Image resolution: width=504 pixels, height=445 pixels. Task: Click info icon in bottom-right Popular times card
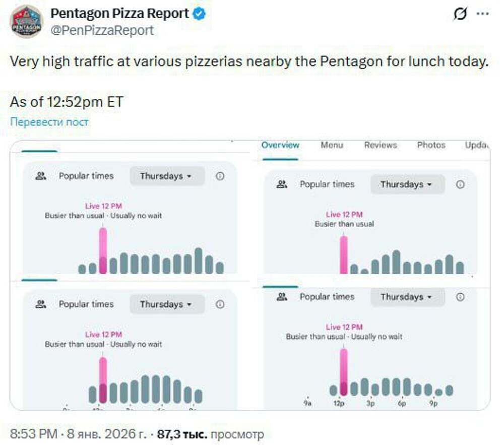coord(460,297)
